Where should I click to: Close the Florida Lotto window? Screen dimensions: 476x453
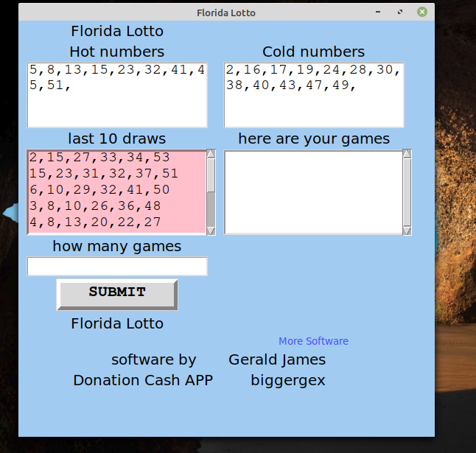pyautogui.click(x=422, y=12)
